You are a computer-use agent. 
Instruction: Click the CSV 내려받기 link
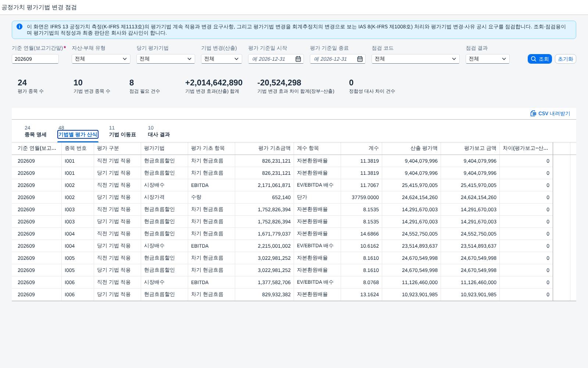click(550, 113)
